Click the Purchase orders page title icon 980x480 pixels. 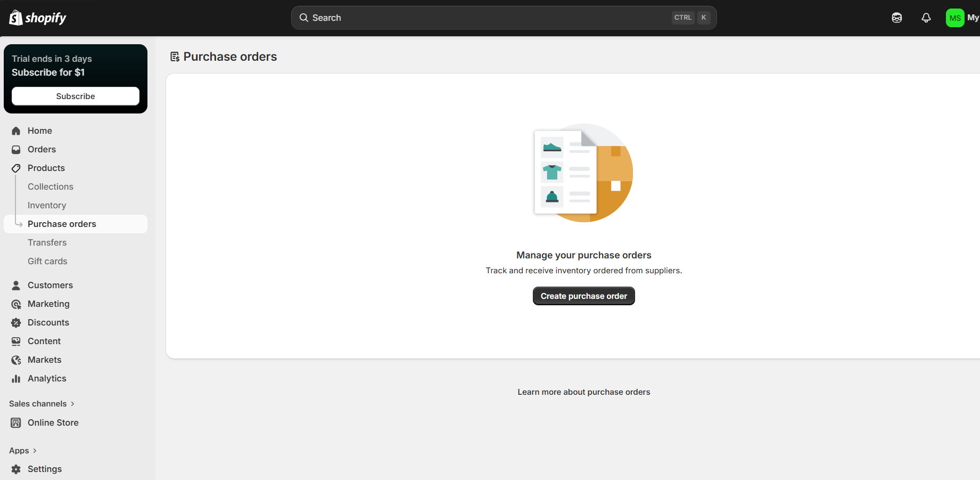[175, 56]
